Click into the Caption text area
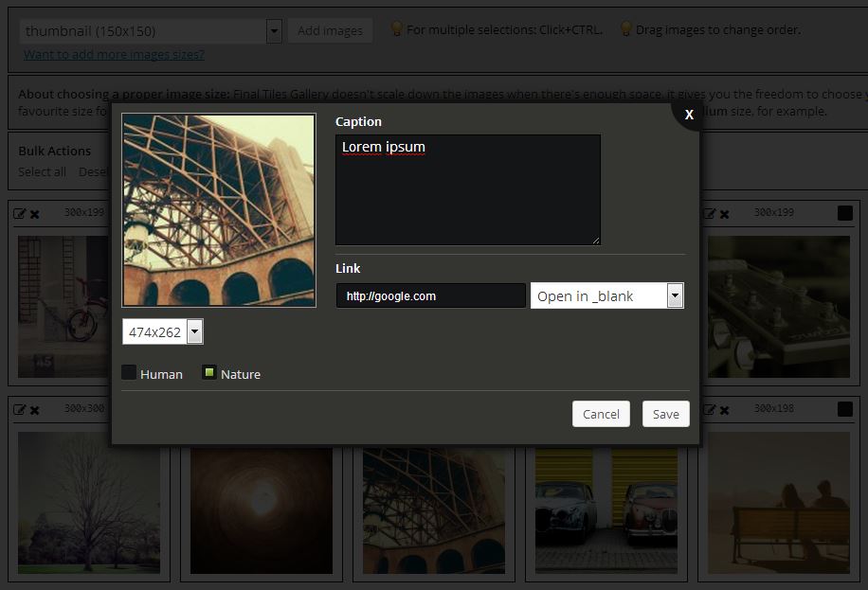This screenshot has height=590, width=868. pos(467,189)
